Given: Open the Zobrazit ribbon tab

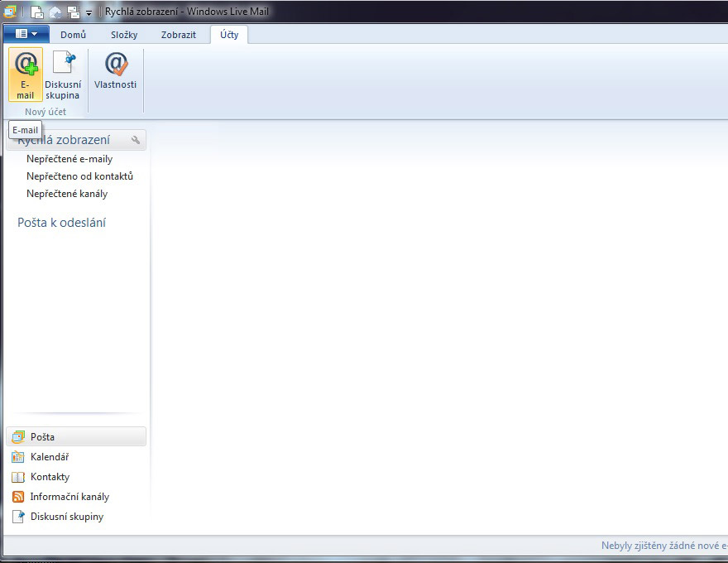Looking at the screenshot, I should click(179, 35).
